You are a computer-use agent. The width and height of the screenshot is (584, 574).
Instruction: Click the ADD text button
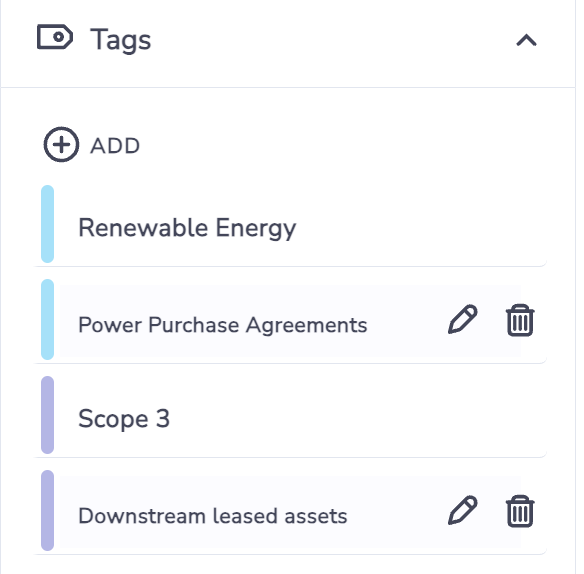tap(115, 146)
